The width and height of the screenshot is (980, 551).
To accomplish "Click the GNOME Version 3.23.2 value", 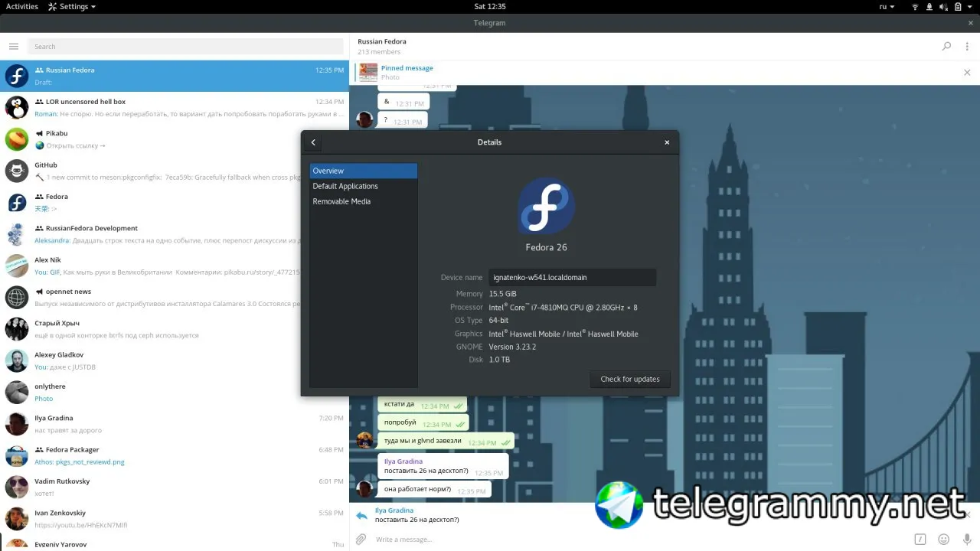I will tap(512, 347).
